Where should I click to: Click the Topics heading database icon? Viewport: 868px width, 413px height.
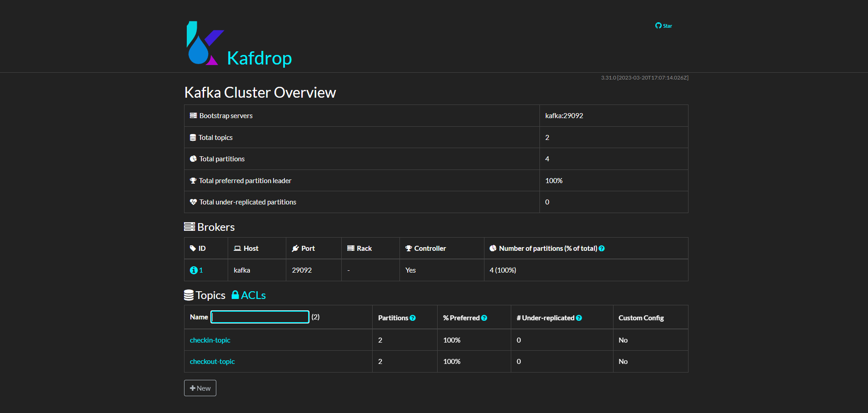point(189,295)
